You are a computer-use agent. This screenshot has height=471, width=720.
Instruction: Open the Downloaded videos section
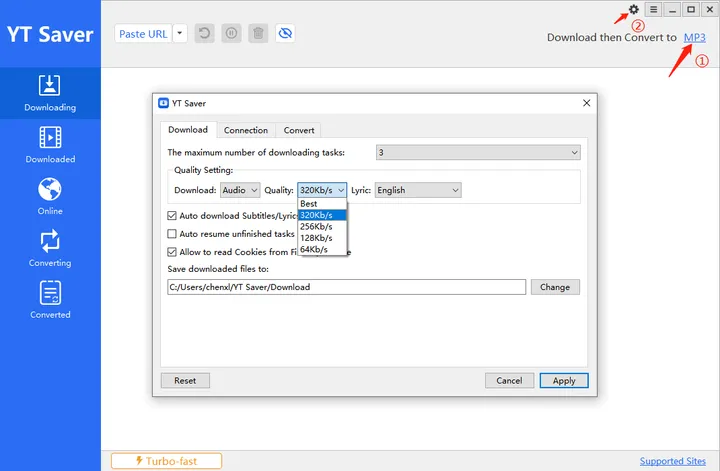(x=50, y=144)
